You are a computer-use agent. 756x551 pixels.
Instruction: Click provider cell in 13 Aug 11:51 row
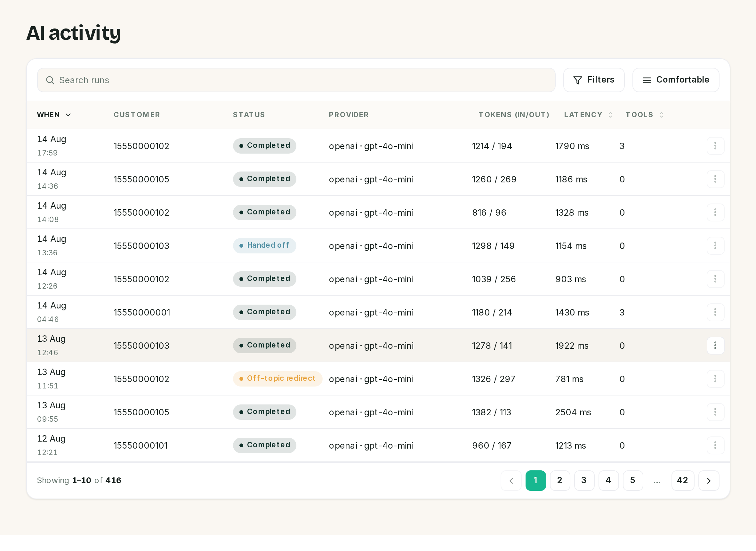point(371,379)
